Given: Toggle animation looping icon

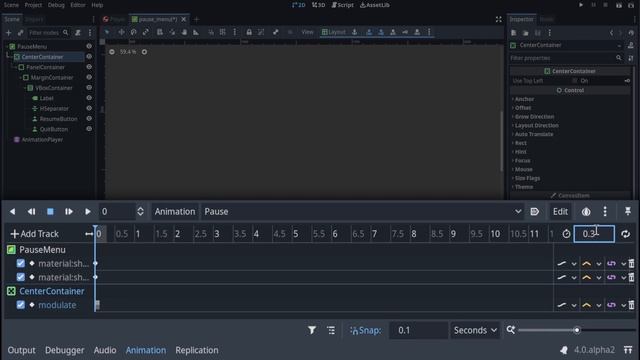Looking at the screenshot, I should tap(625, 234).
